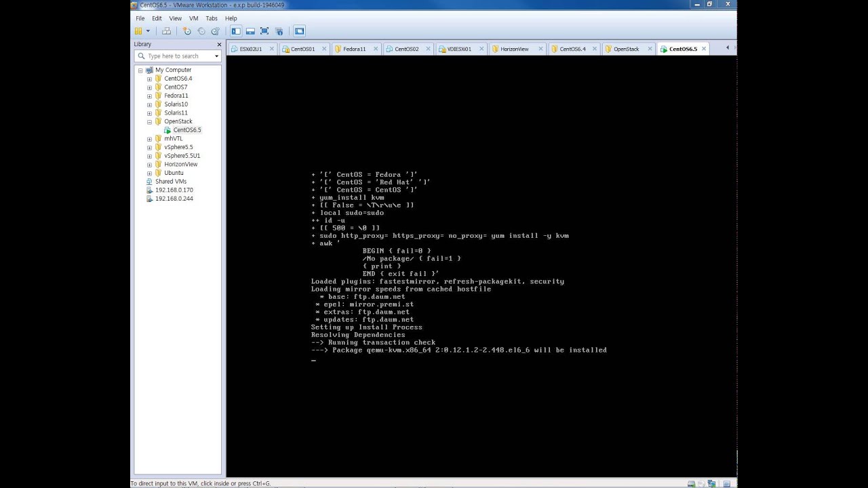Close the HorizonView tab
The image size is (868, 488).
pyautogui.click(x=541, y=49)
